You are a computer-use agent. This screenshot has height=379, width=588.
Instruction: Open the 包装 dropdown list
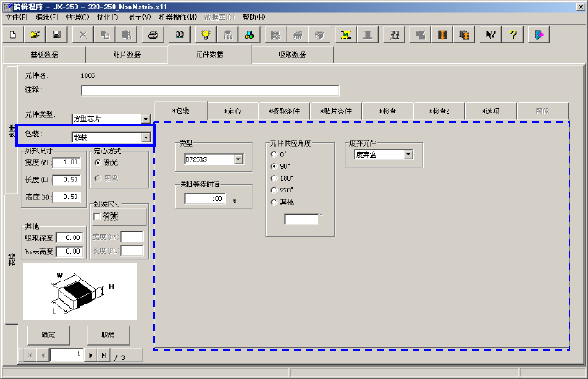pyautogui.click(x=146, y=137)
